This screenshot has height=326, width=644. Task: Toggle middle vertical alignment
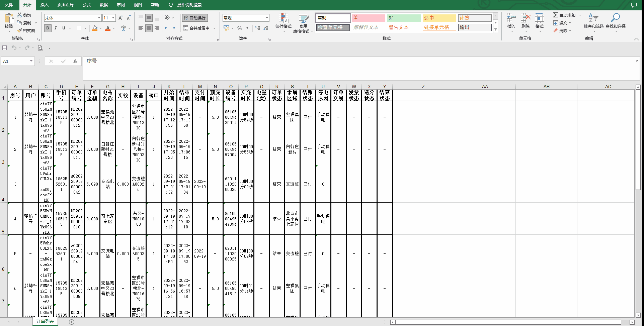point(149,18)
